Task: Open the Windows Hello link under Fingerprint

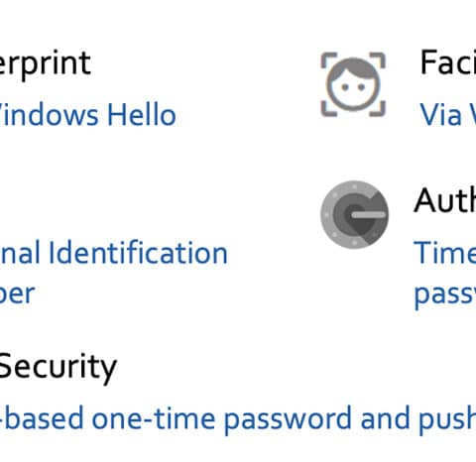Action: [x=87, y=115]
